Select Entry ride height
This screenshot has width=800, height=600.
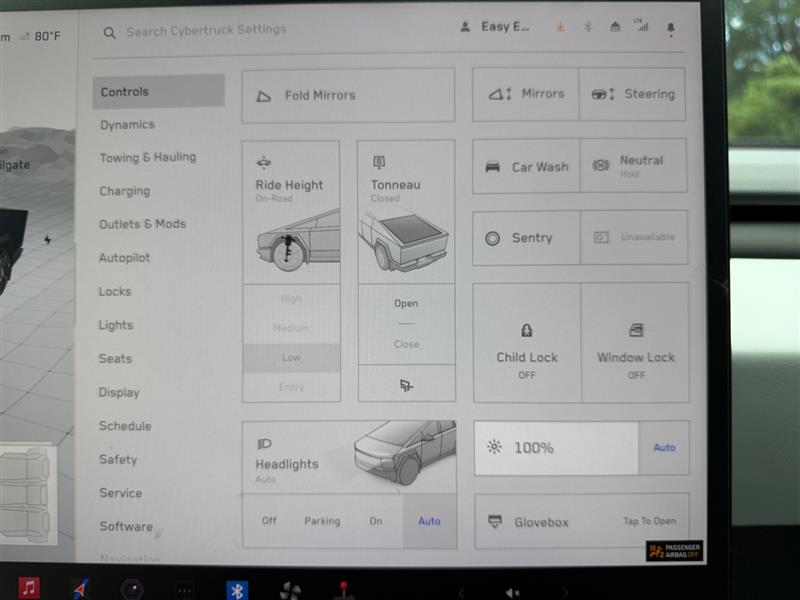pyautogui.click(x=291, y=387)
